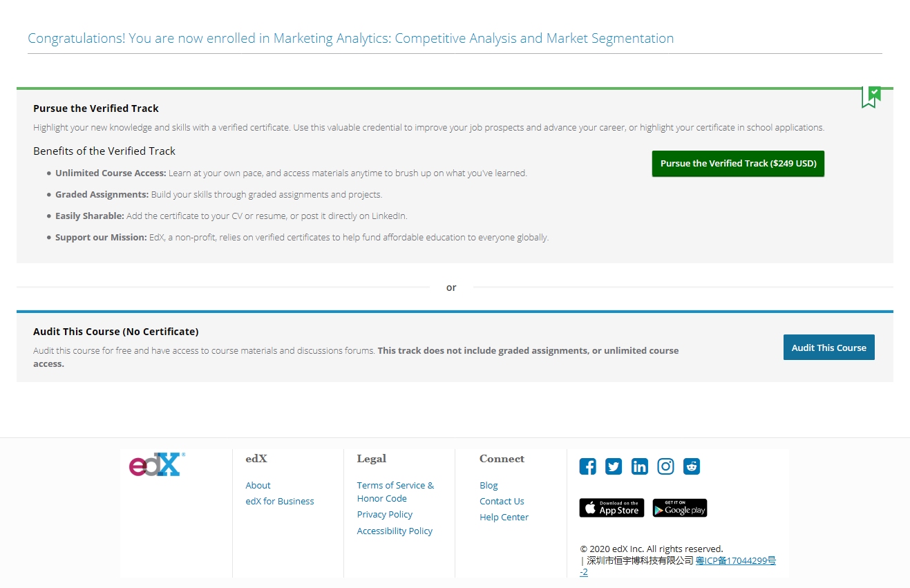Pursue the Verified Track for $249 USD
910x588 pixels.
pyautogui.click(x=738, y=164)
